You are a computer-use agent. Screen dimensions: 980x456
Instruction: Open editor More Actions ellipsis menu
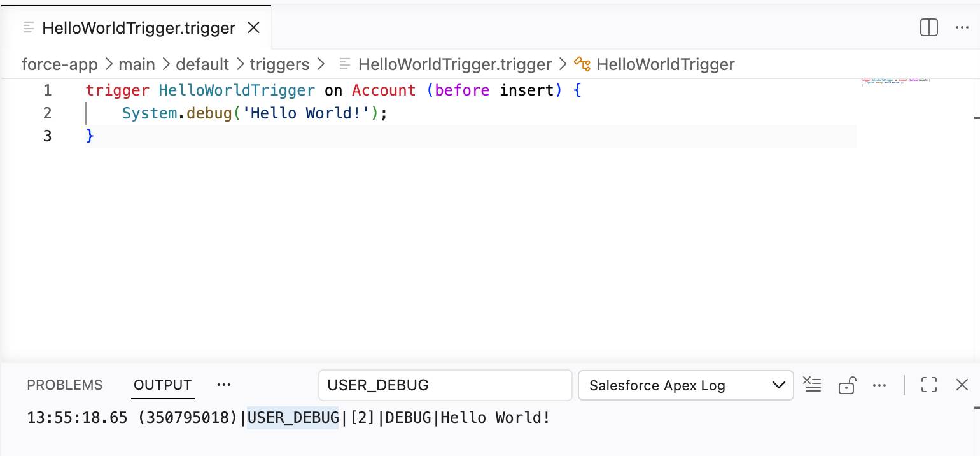[x=962, y=28]
